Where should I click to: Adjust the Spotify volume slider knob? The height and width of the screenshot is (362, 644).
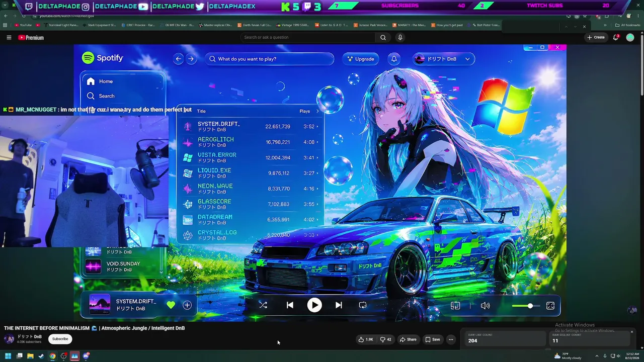click(530, 306)
